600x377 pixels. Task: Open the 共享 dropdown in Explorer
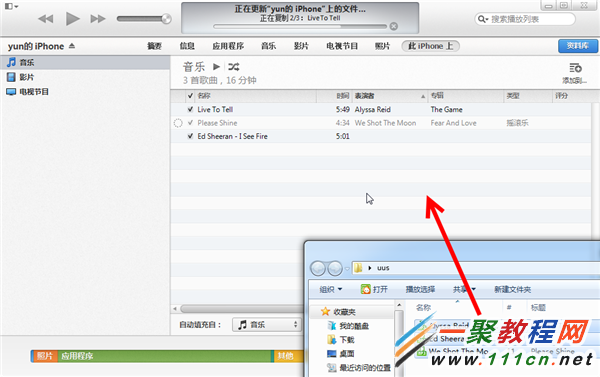pos(464,289)
